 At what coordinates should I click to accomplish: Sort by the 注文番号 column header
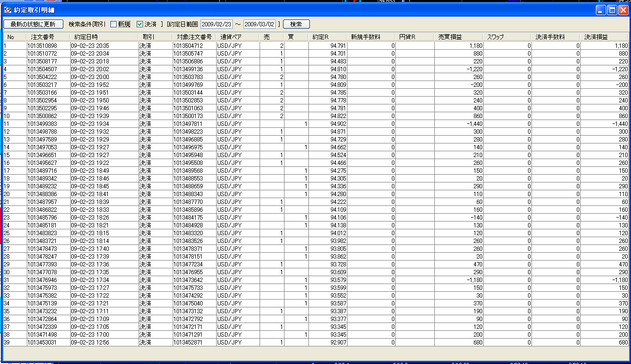click(49, 37)
